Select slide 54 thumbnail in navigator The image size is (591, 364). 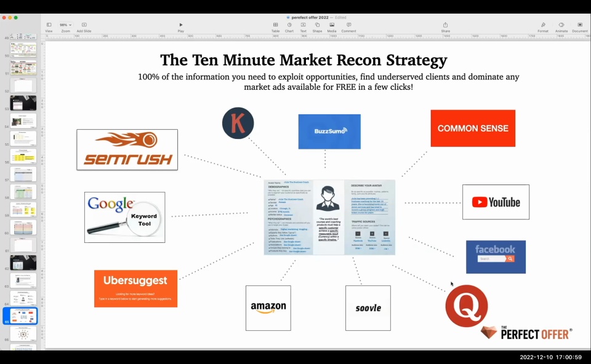click(23, 121)
